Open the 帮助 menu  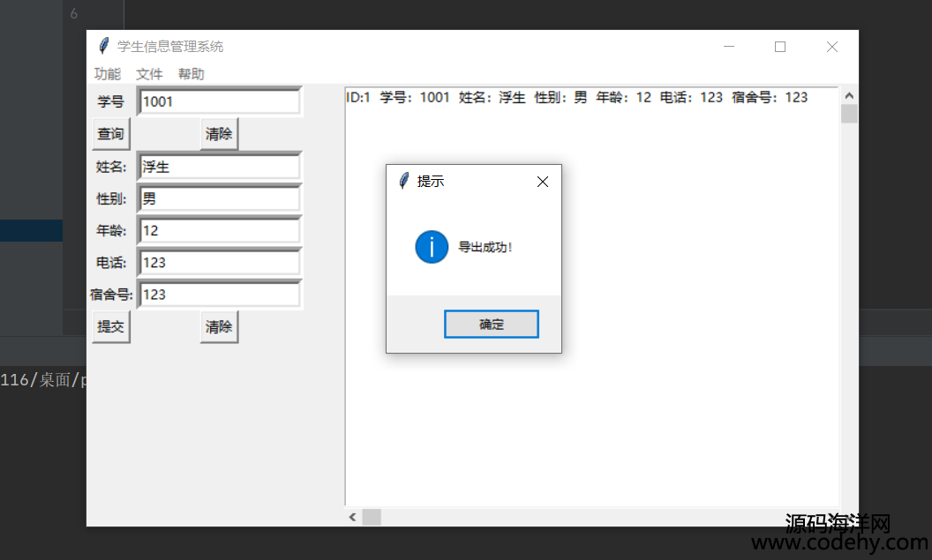pyautogui.click(x=191, y=74)
